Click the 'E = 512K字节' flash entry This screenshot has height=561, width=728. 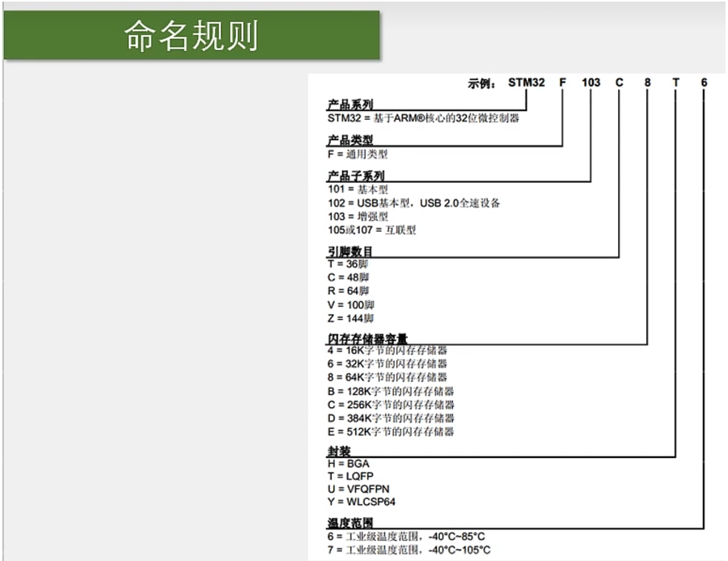(390, 431)
